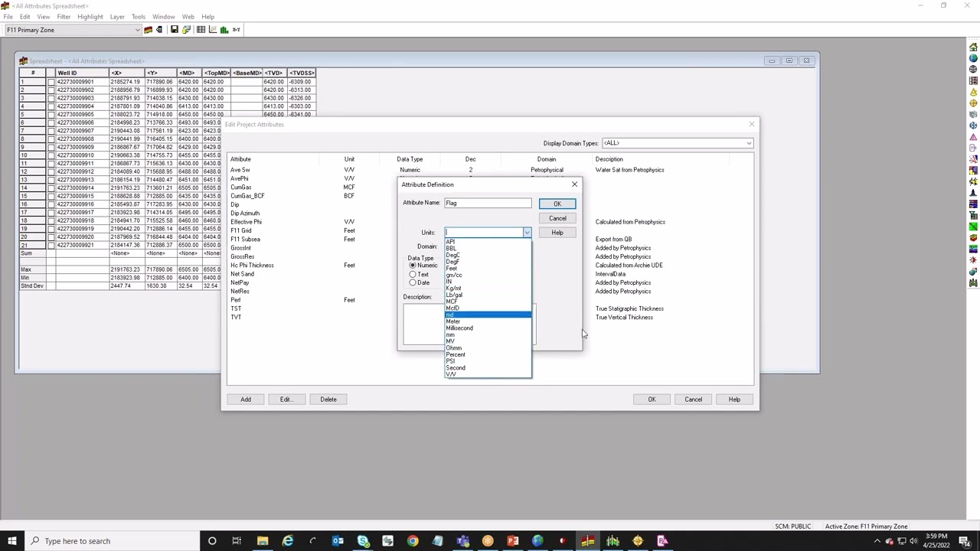
Task: Click the wireframe globe icon in right sidebar
Action: (973, 70)
